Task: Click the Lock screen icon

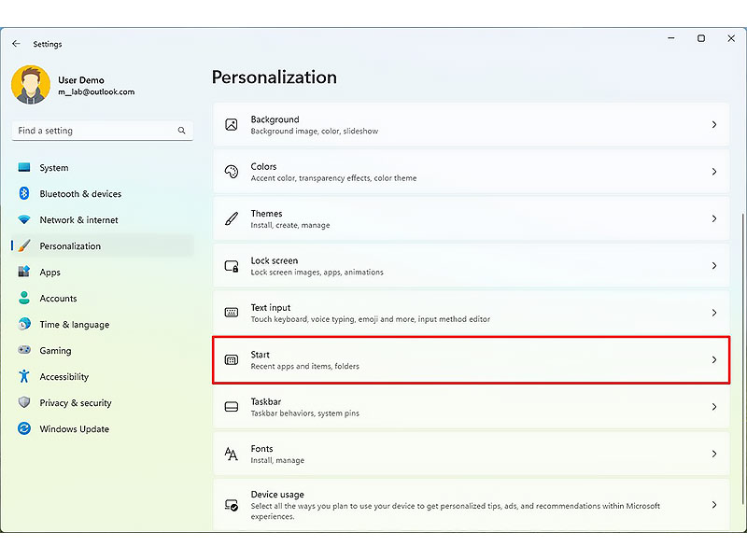Action: click(231, 266)
